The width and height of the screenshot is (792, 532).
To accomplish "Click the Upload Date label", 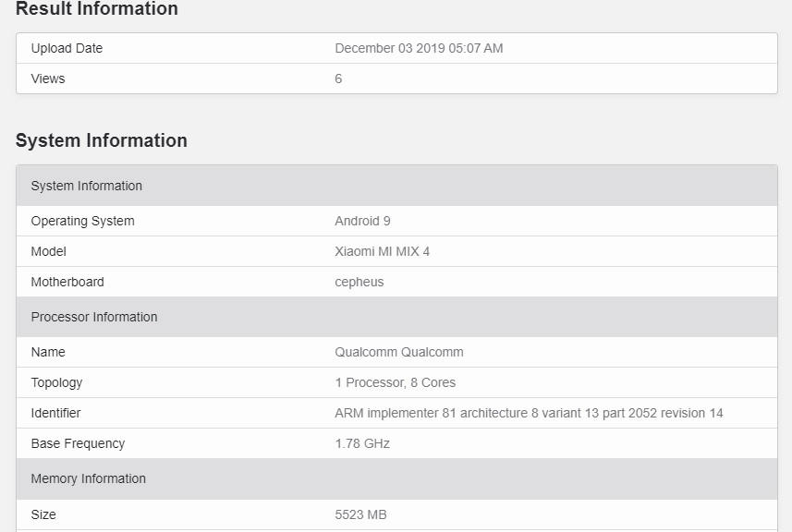I will [67, 48].
